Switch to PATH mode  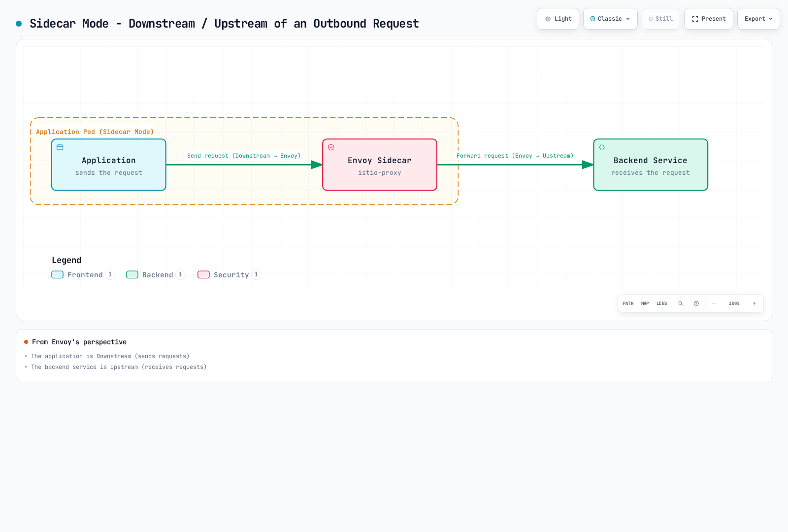click(x=628, y=303)
